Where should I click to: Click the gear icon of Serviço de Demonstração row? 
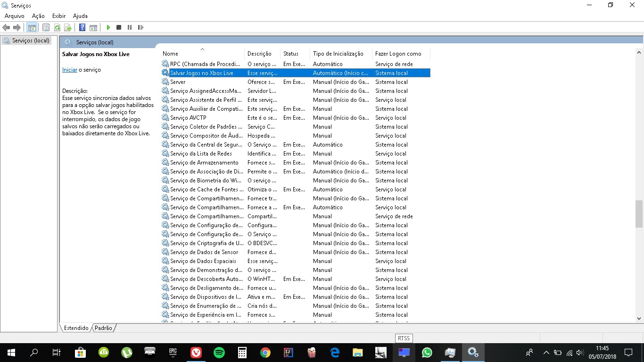(165, 270)
